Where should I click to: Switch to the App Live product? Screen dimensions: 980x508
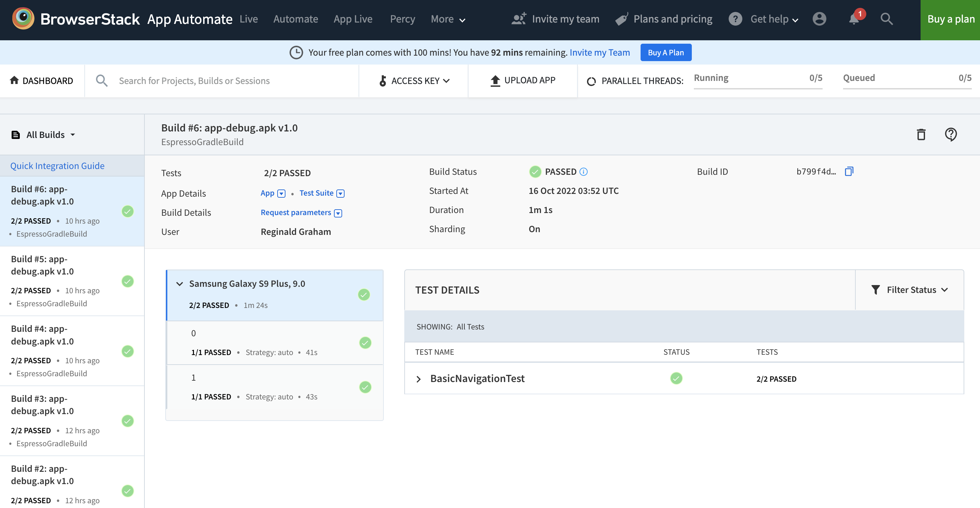click(x=353, y=19)
